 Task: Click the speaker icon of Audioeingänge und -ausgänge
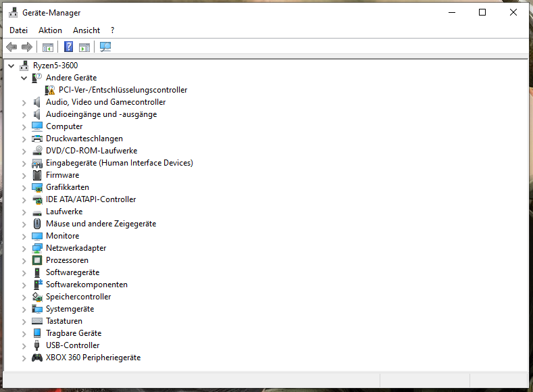36,114
